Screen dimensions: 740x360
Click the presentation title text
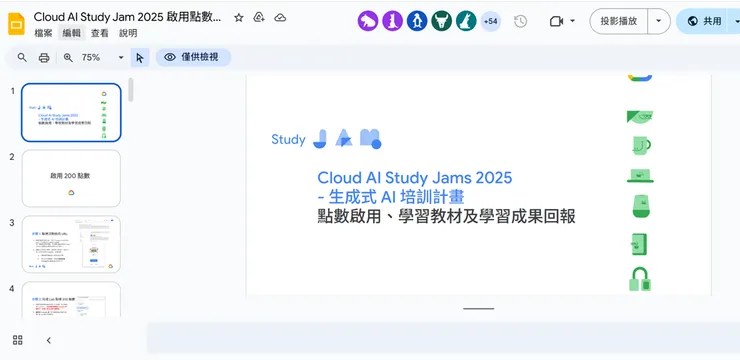click(127, 17)
